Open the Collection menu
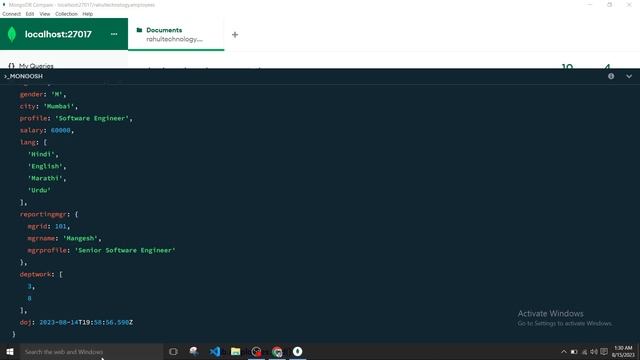Screen dimensions: 640x360 click(x=66, y=14)
